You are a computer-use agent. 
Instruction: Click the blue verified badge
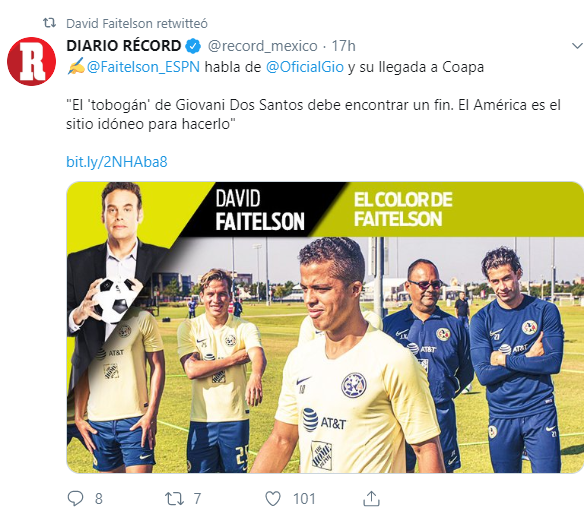pyautogui.click(x=193, y=46)
